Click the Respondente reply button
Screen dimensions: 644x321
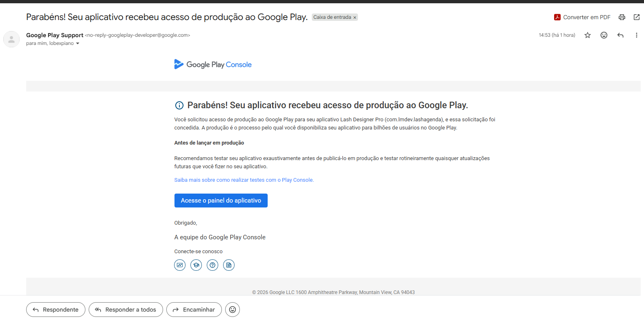click(x=56, y=310)
